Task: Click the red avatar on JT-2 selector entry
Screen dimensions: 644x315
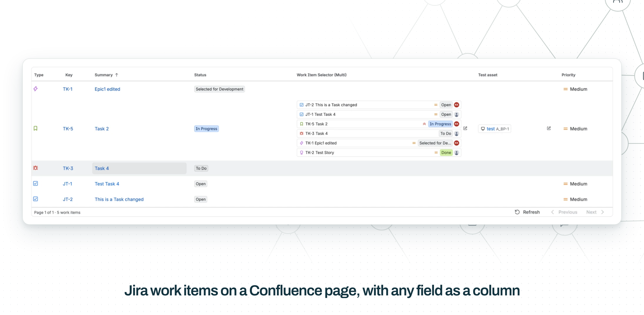Action: 457,105
